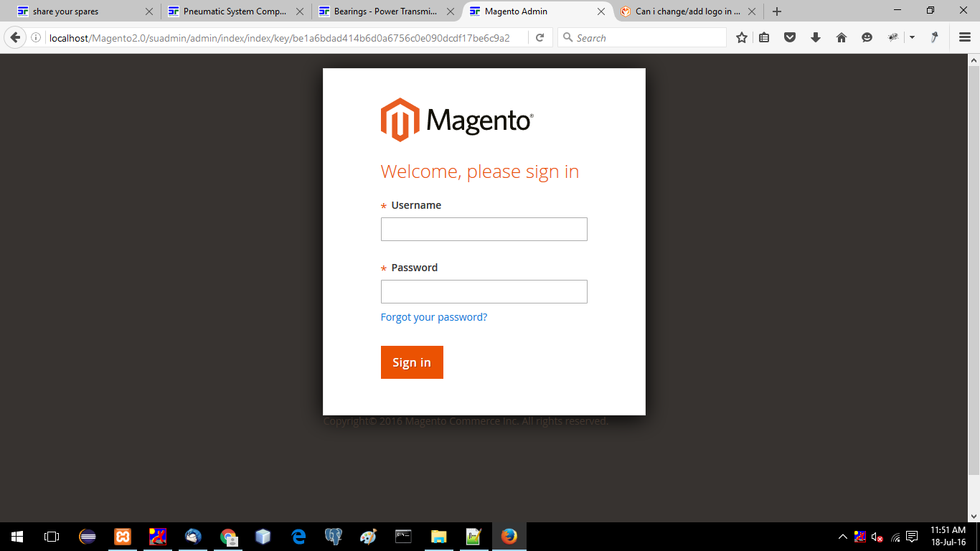Save page to Pocket
980x551 pixels.
point(790,38)
